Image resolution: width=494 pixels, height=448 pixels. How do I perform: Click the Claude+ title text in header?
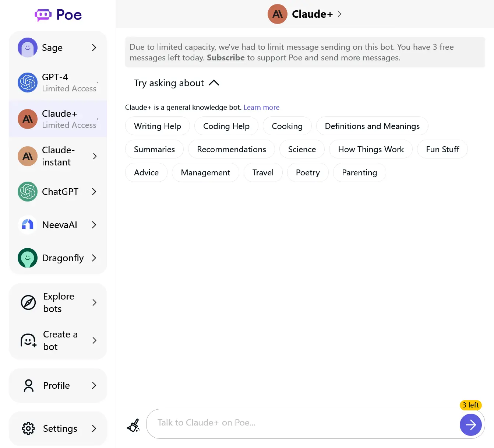(x=312, y=14)
